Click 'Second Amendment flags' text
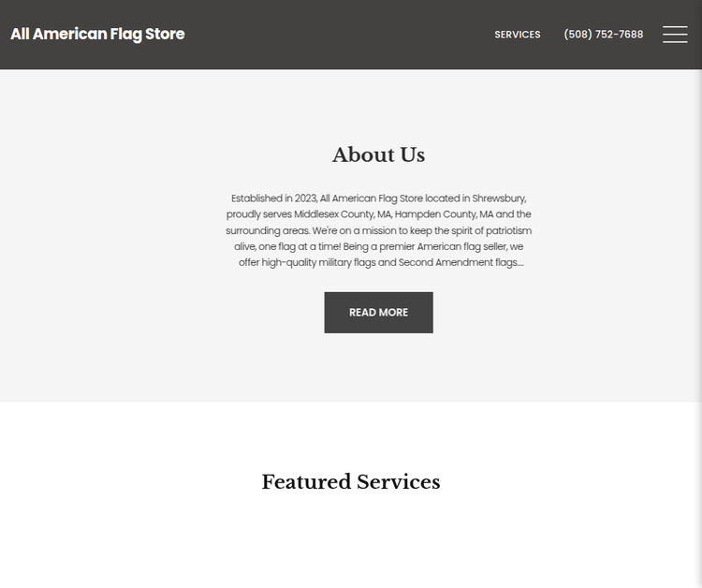 pyautogui.click(x=458, y=262)
